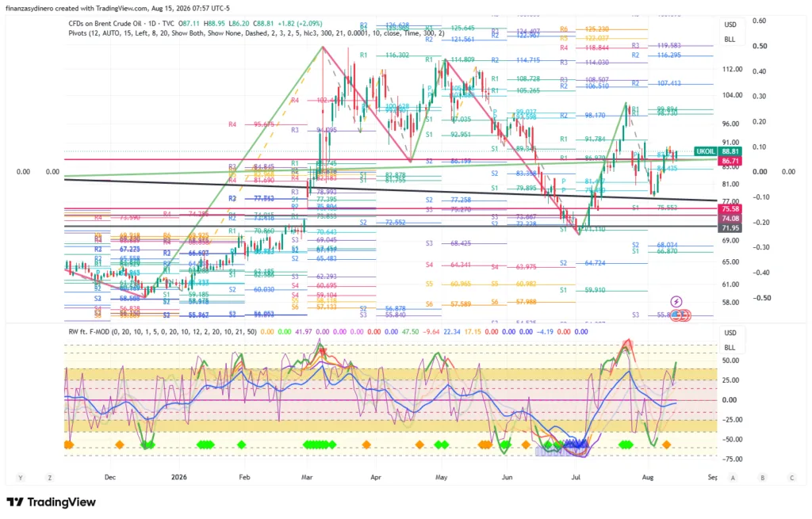Click the 50.00 indicator axis label
812x519 pixels.
pos(730,361)
